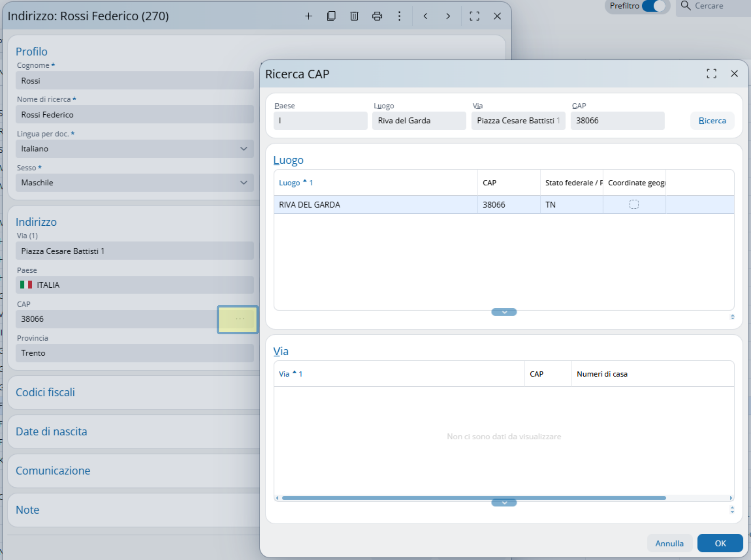This screenshot has width=751, height=560.
Task: Go to next record with right arrow
Action: [448, 16]
